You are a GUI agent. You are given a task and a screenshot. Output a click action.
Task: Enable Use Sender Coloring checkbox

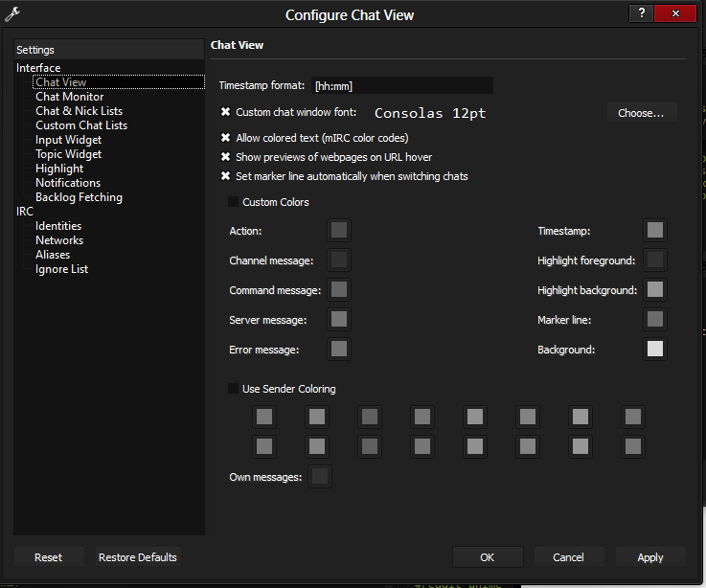click(x=233, y=389)
